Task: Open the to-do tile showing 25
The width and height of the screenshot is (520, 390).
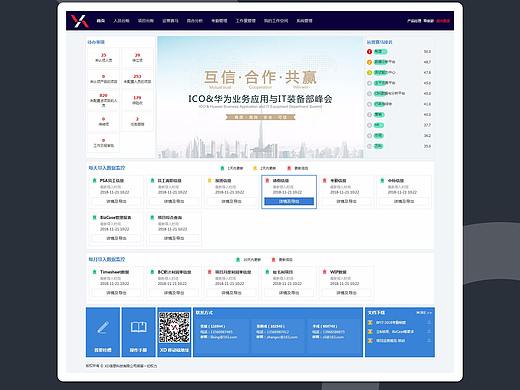Action: (x=104, y=58)
